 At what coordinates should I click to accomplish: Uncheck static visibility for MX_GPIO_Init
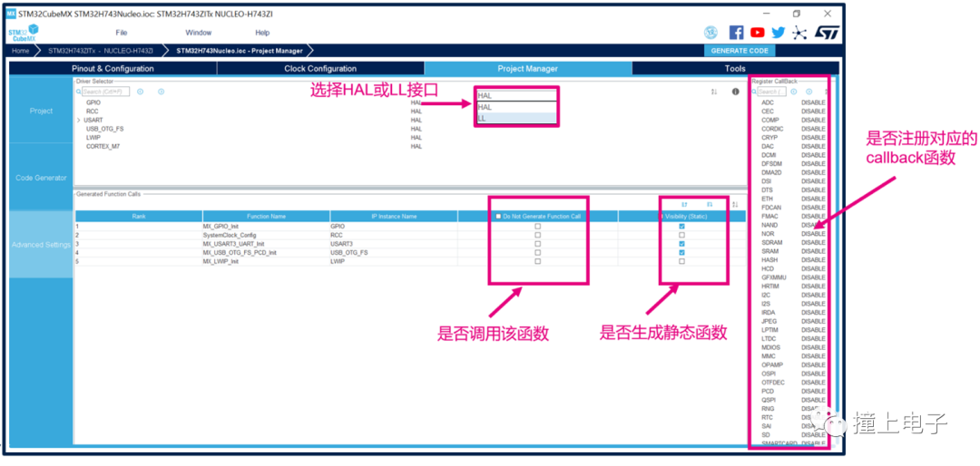pos(681,226)
